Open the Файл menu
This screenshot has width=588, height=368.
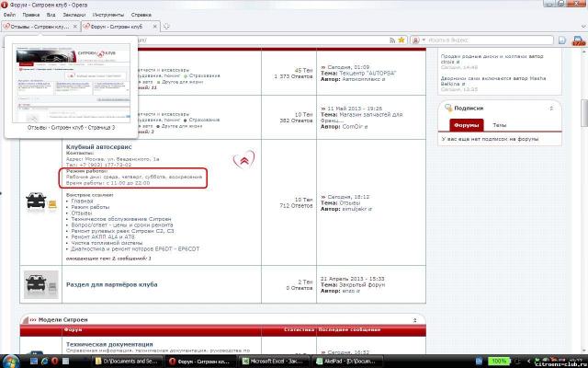coord(9,15)
